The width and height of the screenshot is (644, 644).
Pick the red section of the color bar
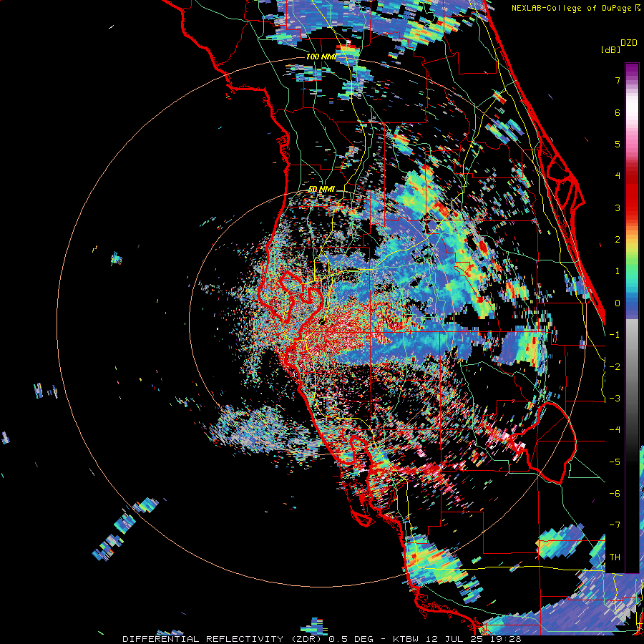pyautogui.click(x=632, y=193)
